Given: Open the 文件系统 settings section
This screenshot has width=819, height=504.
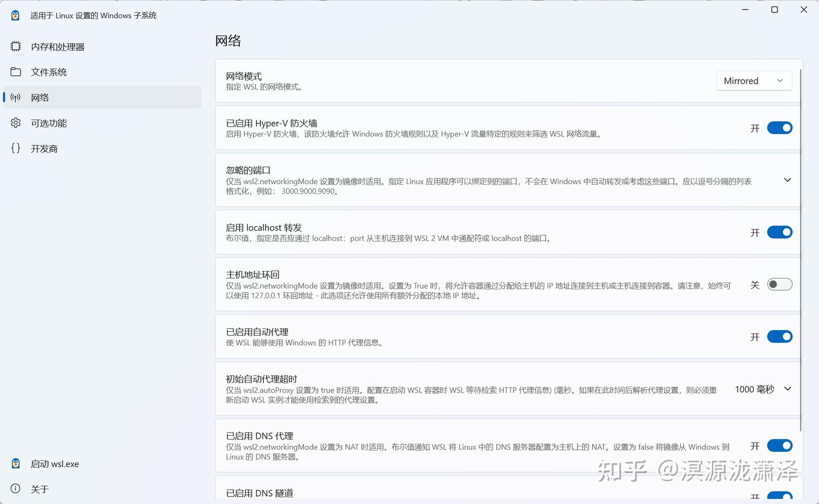Looking at the screenshot, I should 15,72.
